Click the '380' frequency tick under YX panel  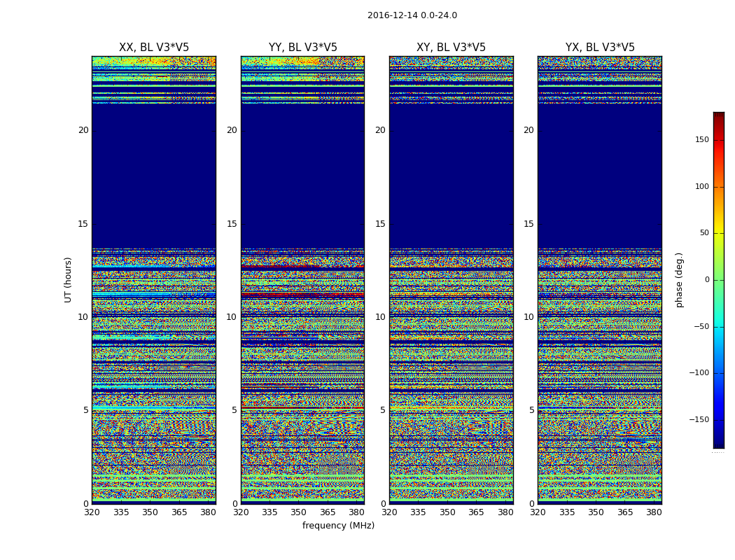[654, 512]
